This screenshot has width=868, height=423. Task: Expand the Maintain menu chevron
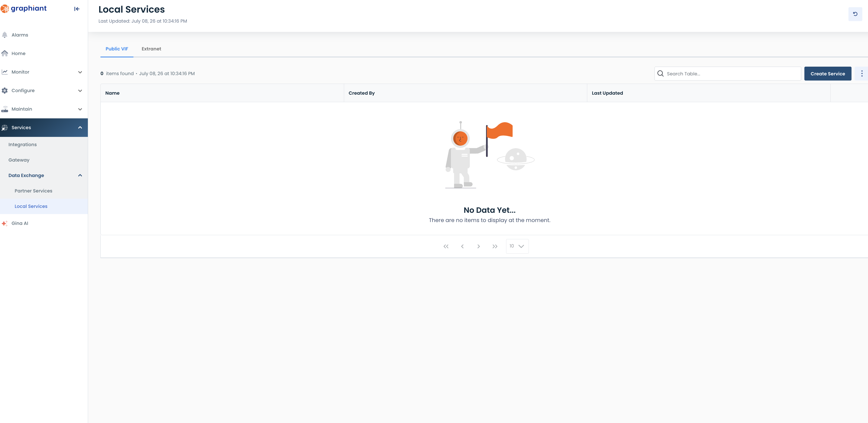pyautogui.click(x=80, y=109)
